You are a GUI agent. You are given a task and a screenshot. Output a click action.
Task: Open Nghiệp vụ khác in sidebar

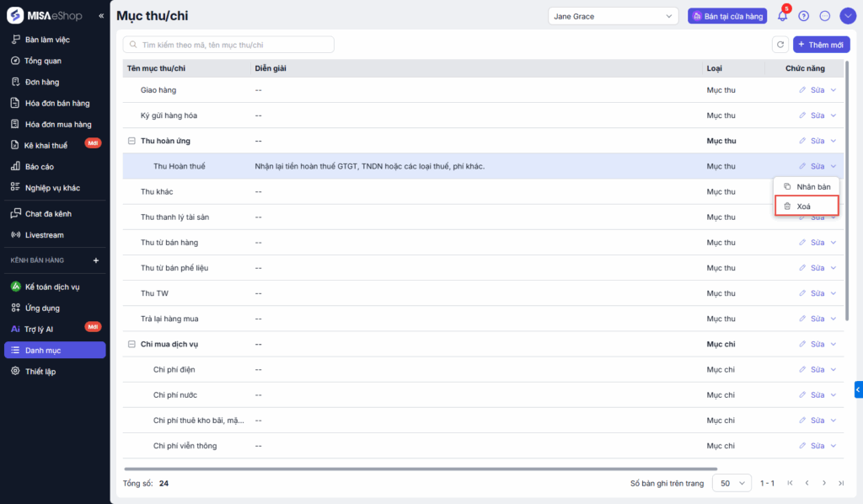55,188
